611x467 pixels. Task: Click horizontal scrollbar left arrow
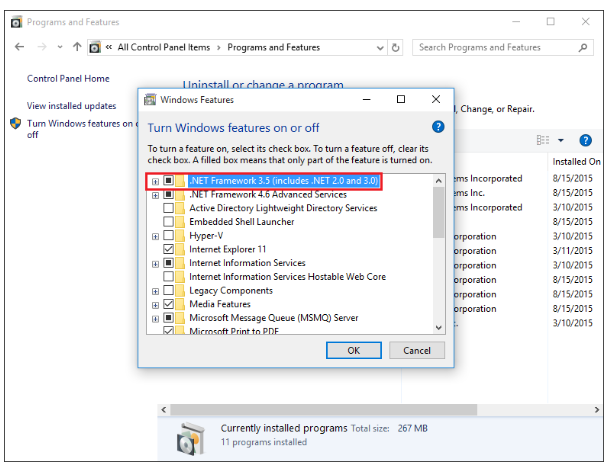click(164, 410)
